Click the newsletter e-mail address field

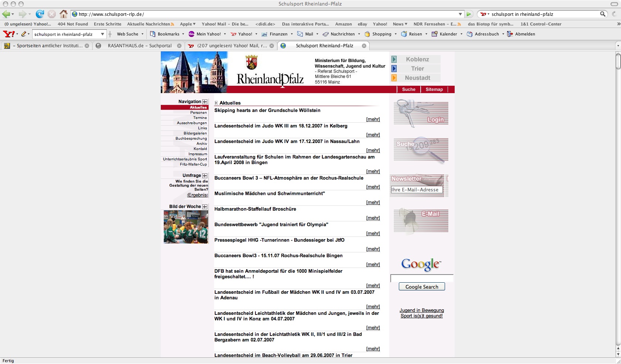click(416, 190)
